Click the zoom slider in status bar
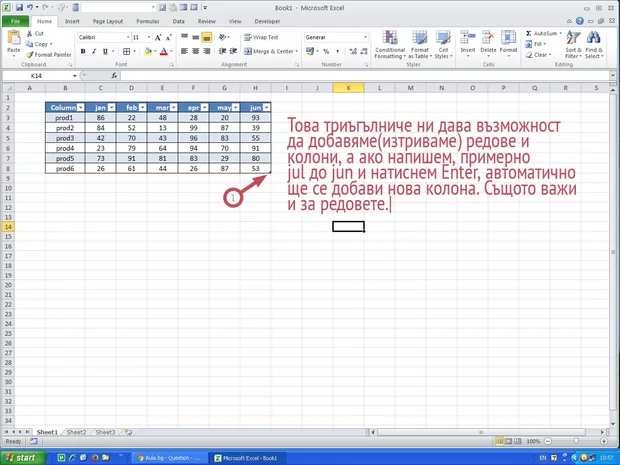This screenshot has height=465, width=620. coord(576,441)
